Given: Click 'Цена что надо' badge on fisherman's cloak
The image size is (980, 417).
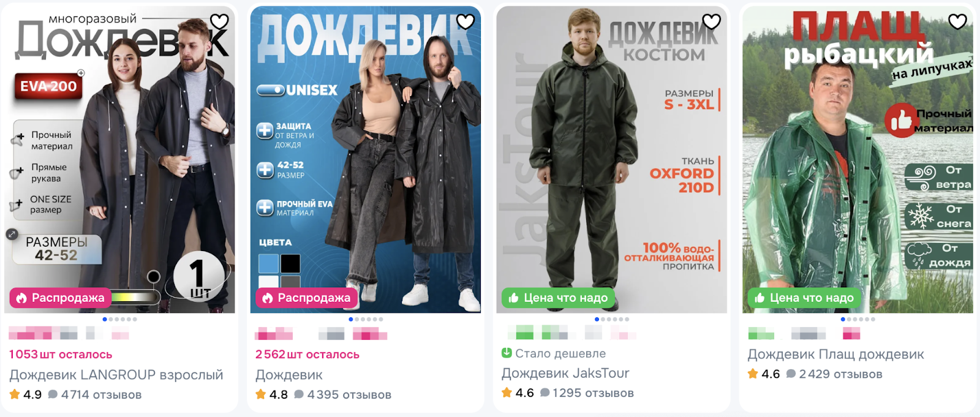Looking at the screenshot, I should click(804, 298).
